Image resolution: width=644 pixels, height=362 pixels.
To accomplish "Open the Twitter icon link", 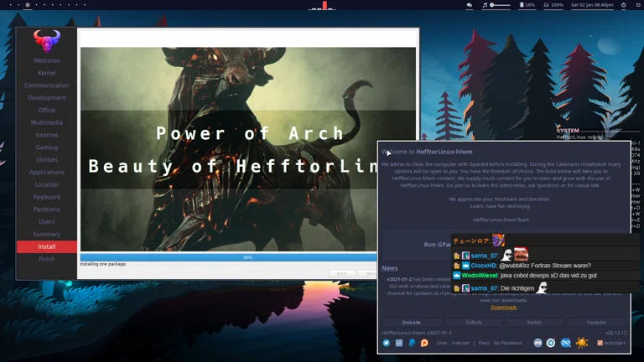I will coord(387,343).
